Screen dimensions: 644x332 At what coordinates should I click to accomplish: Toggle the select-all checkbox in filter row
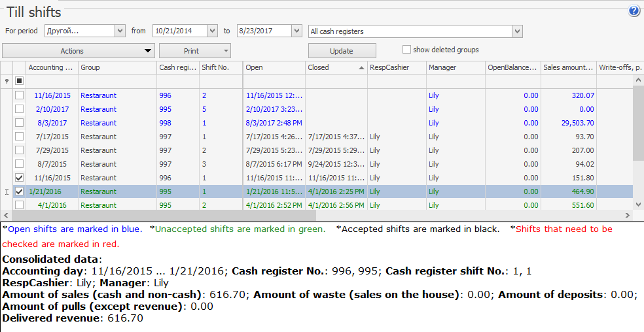[20, 81]
